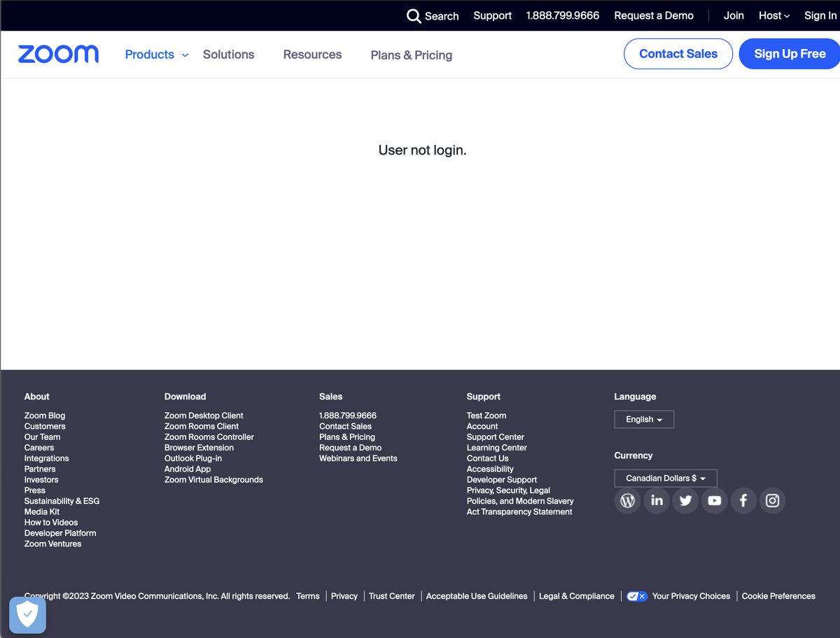Open Learning Center footer link

(497, 448)
